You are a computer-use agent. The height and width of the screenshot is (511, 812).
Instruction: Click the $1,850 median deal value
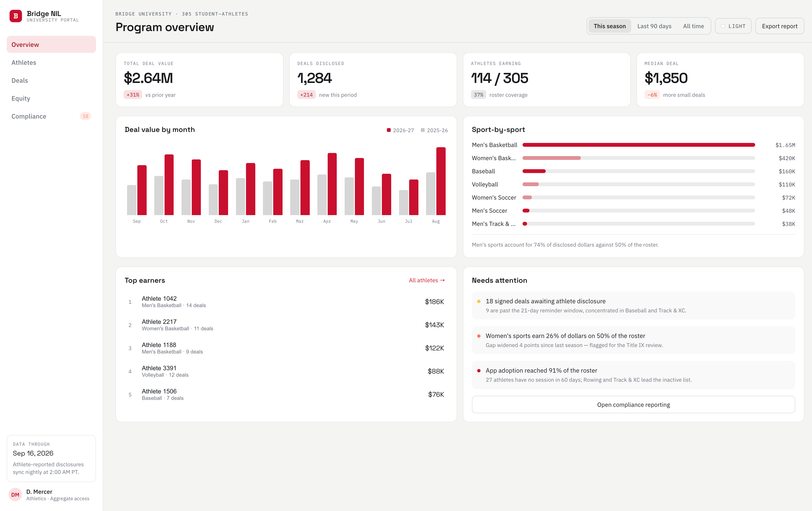click(666, 78)
